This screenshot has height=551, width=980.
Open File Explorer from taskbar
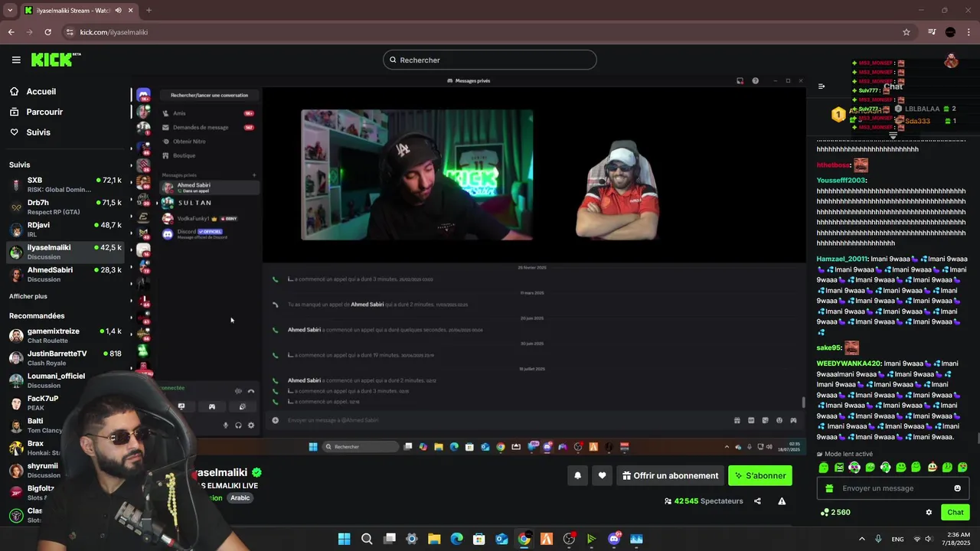(x=434, y=539)
